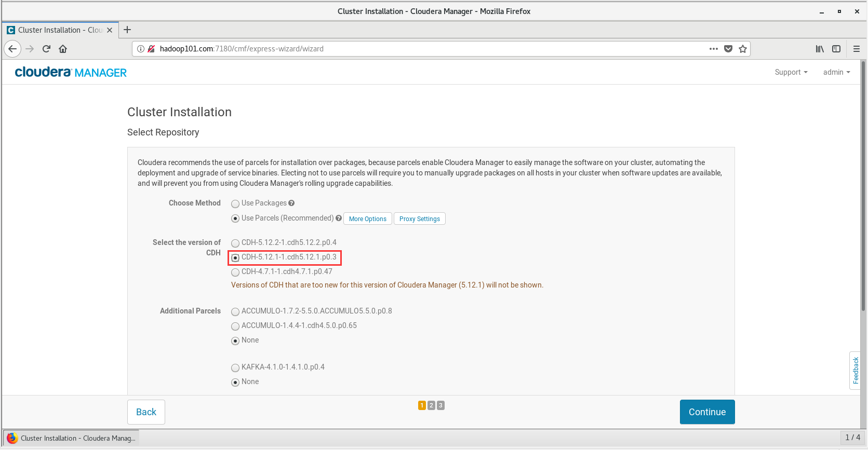Select the Cluster Installation browser tab
The image size is (868, 450).
[x=60, y=30]
